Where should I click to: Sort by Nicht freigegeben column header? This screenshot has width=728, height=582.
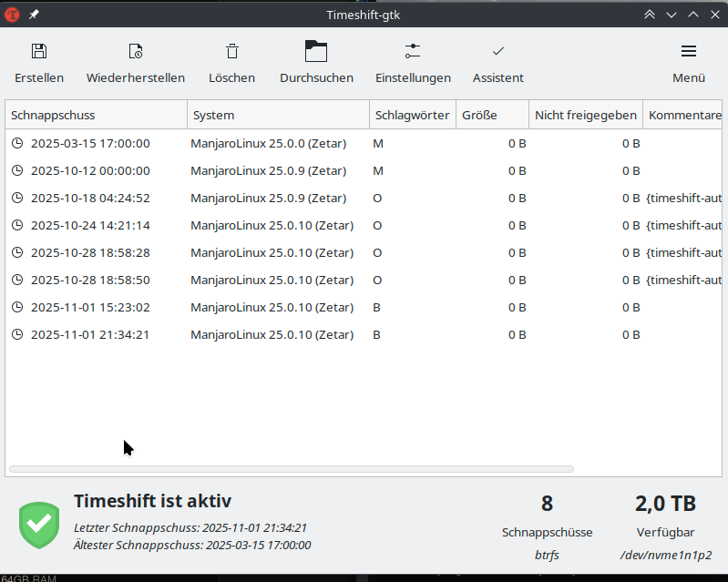586,115
